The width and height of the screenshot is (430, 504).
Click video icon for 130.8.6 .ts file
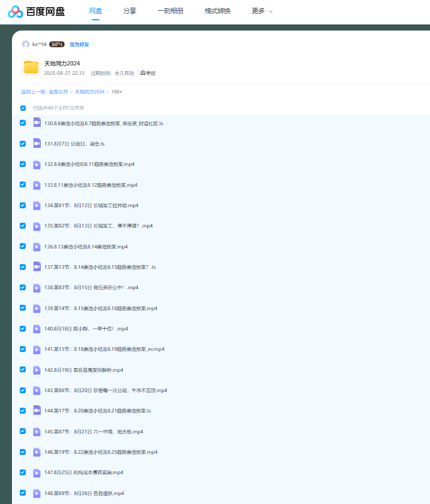[37, 123]
